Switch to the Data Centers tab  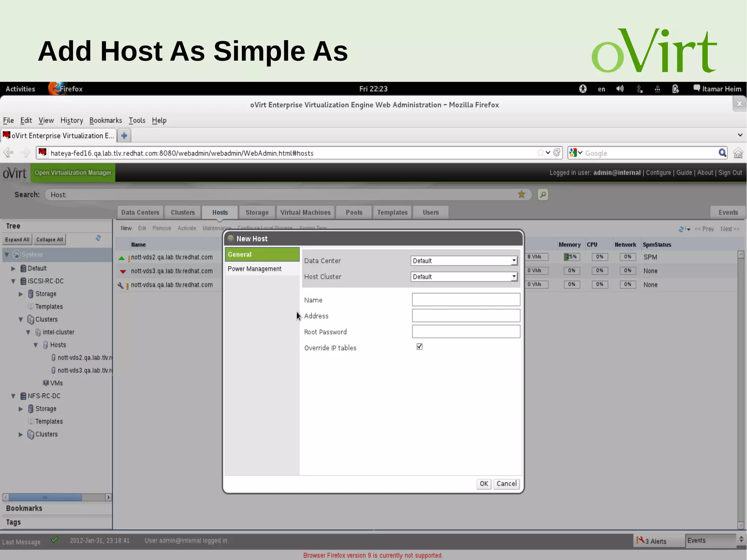(140, 212)
